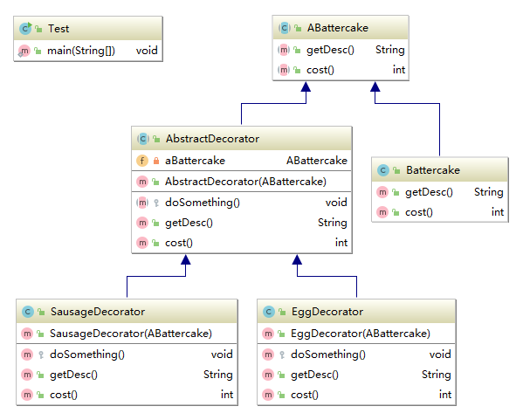
Task: Select the ABattercake class title
Action: (338, 28)
